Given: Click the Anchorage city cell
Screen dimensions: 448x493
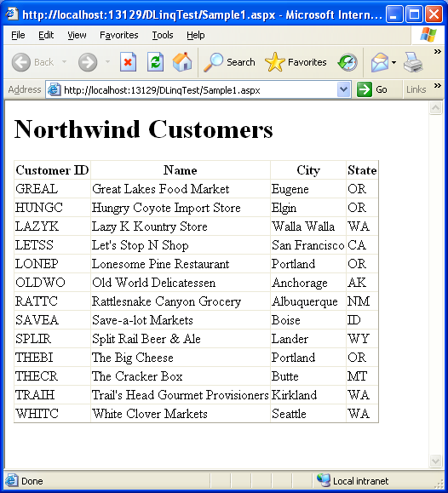Looking at the screenshot, I should point(308,283).
